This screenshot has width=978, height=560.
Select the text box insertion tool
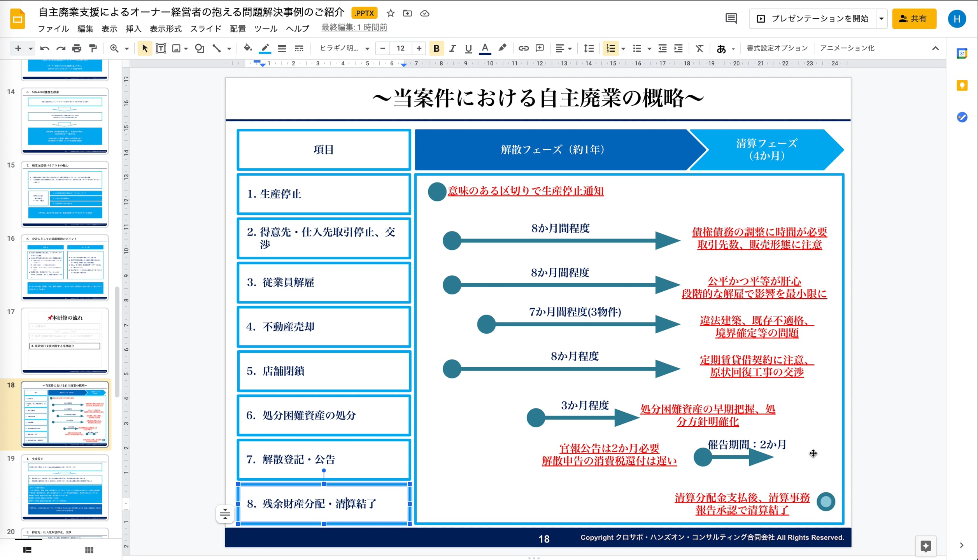tap(161, 48)
